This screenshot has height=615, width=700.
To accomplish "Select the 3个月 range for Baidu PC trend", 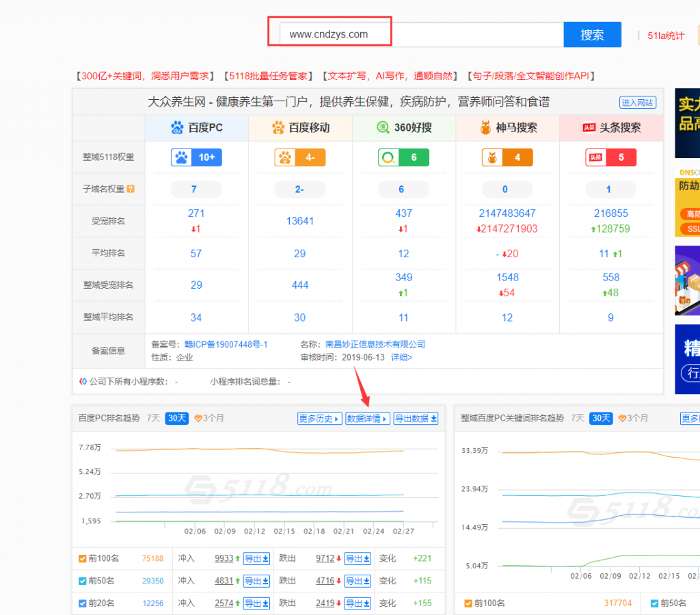I will 209,418.
